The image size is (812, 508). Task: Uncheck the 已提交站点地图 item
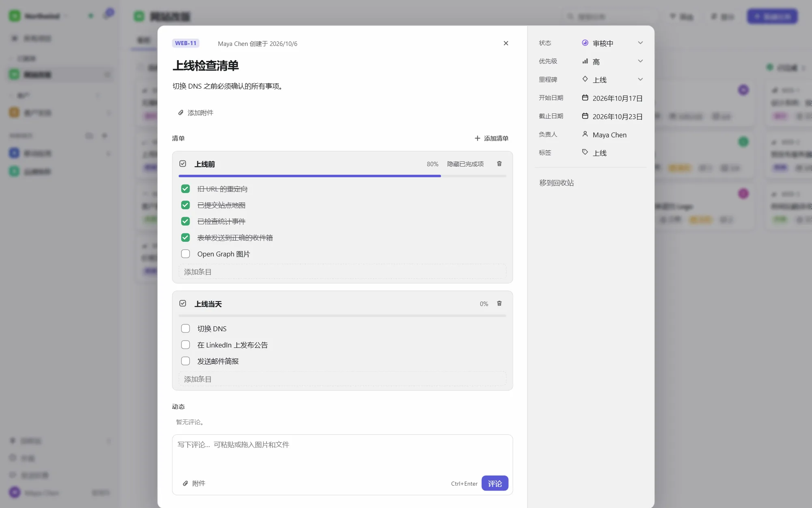(x=186, y=205)
